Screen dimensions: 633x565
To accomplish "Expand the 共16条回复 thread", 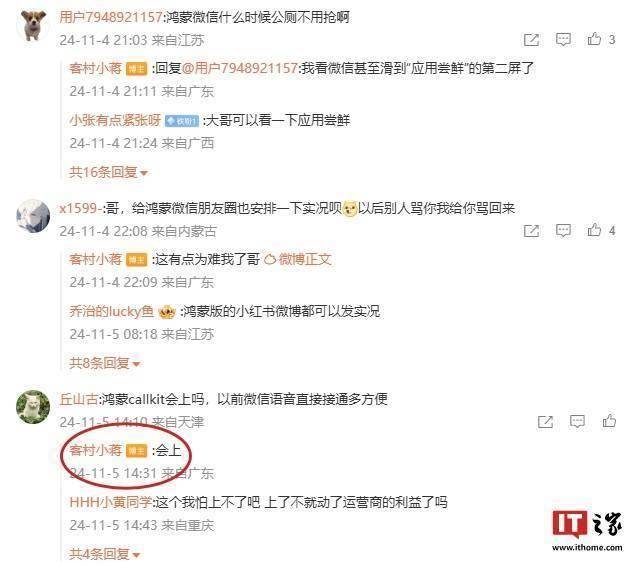I will click(108, 172).
